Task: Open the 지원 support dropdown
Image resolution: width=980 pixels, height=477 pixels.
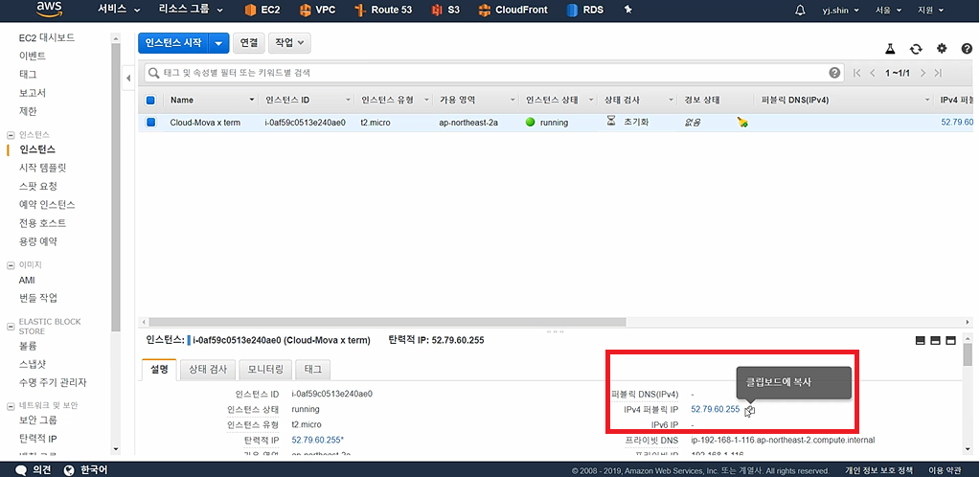Action: click(930, 11)
